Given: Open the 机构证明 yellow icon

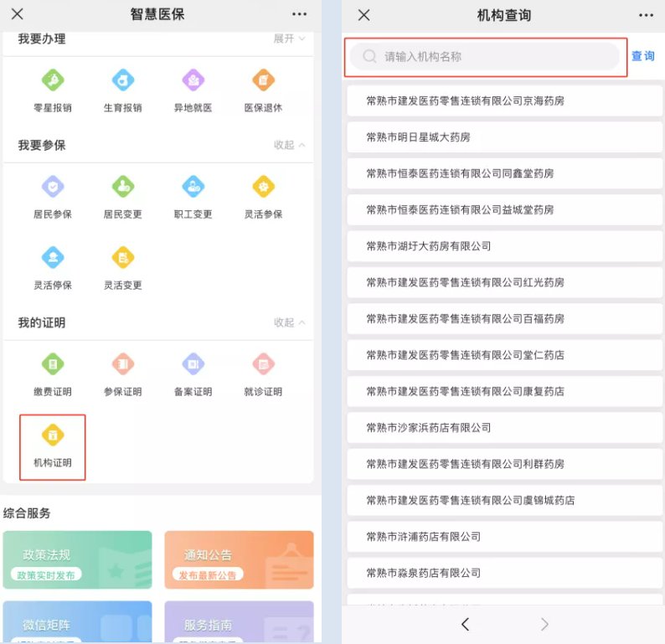Looking at the screenshot, I should [53, 435].
